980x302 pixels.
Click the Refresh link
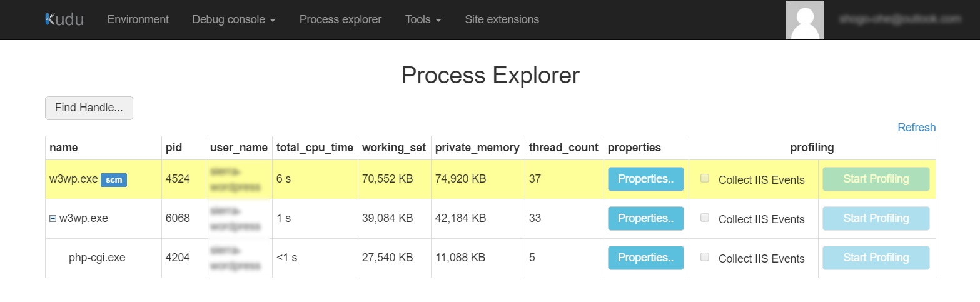click(x=916, y=128)
